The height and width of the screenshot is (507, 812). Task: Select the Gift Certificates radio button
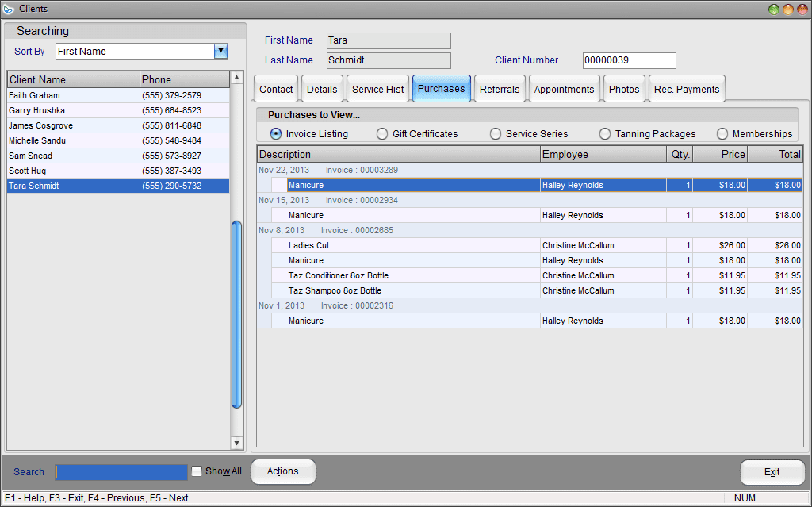[382, 134]
